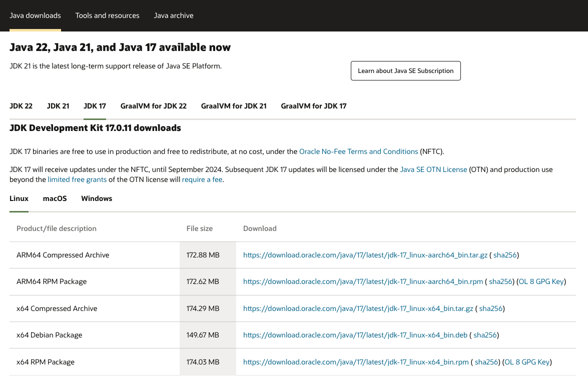Open the Java SE OTN License link
Viewport: 588px width, 382px height.
pos(433,169)
